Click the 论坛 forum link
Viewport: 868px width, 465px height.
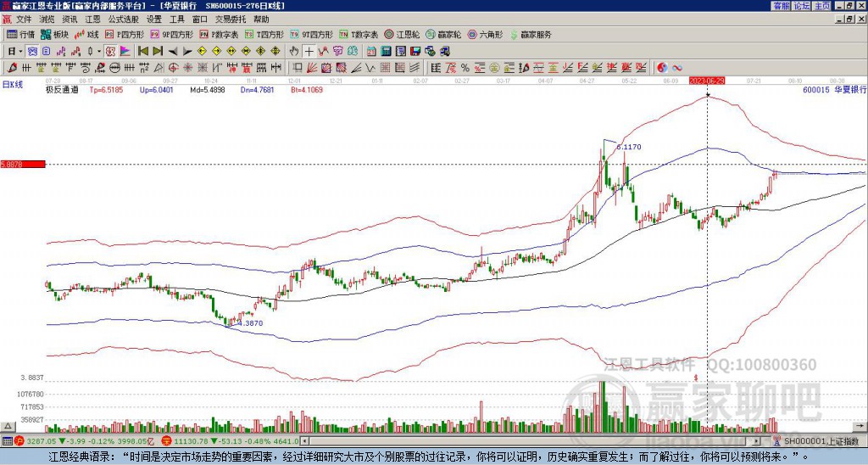[x=801, y=6]
